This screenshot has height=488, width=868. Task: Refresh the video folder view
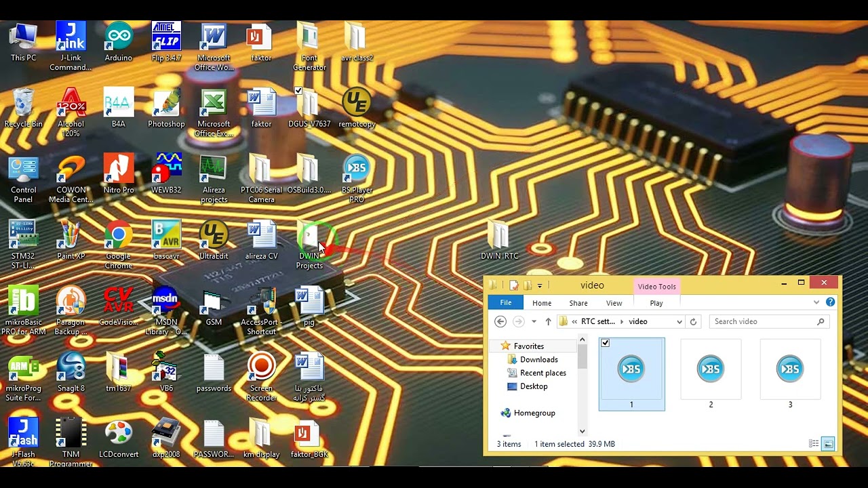point(693,322)
